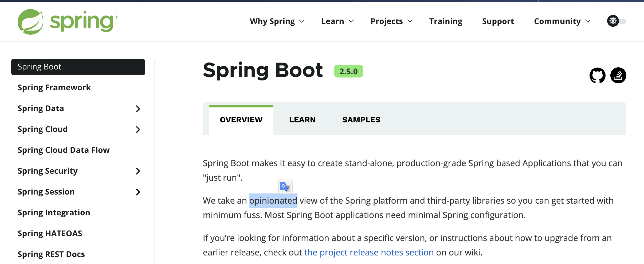Screen dimensions: 644x264
Task: Click the Google Translate popup icon
Action: pos(285,187)
